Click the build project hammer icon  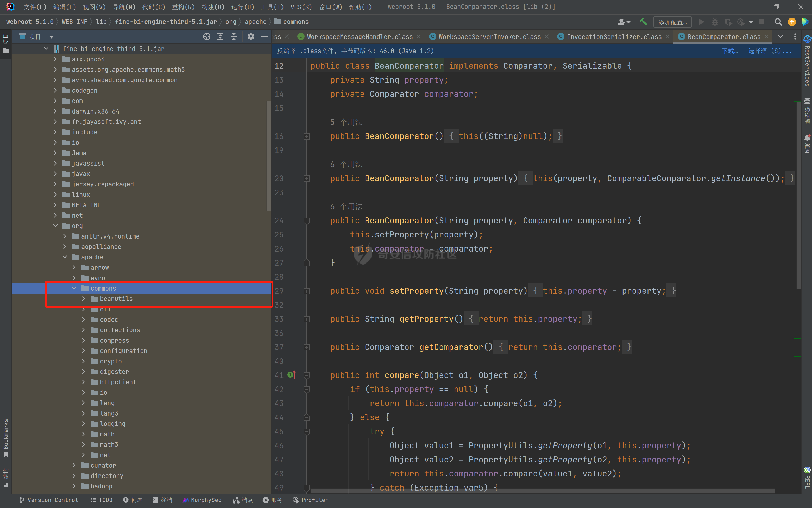(x=643, y=22)
